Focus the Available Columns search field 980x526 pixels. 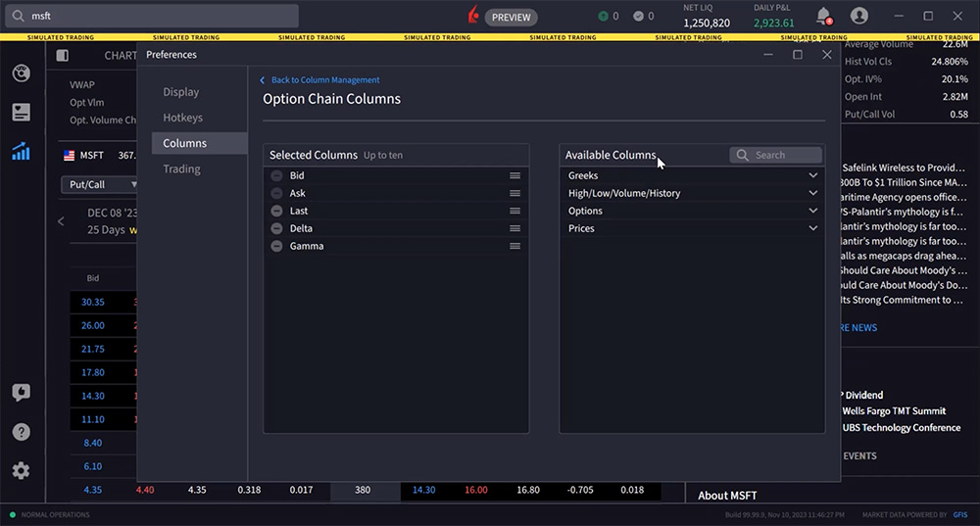[775, 155]
